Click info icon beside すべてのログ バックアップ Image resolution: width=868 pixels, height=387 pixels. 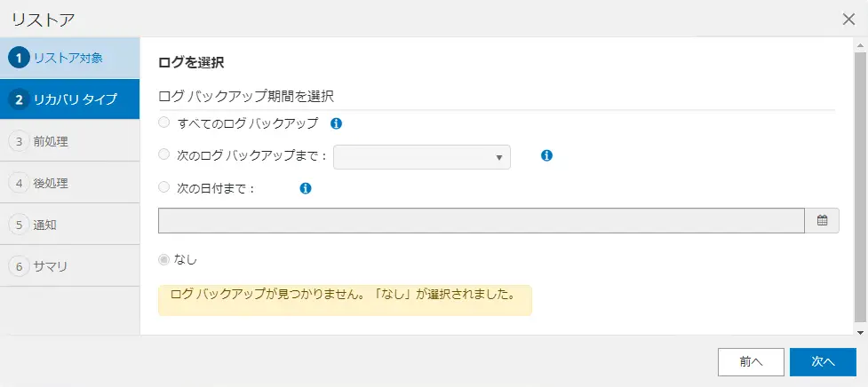[336, 124]
